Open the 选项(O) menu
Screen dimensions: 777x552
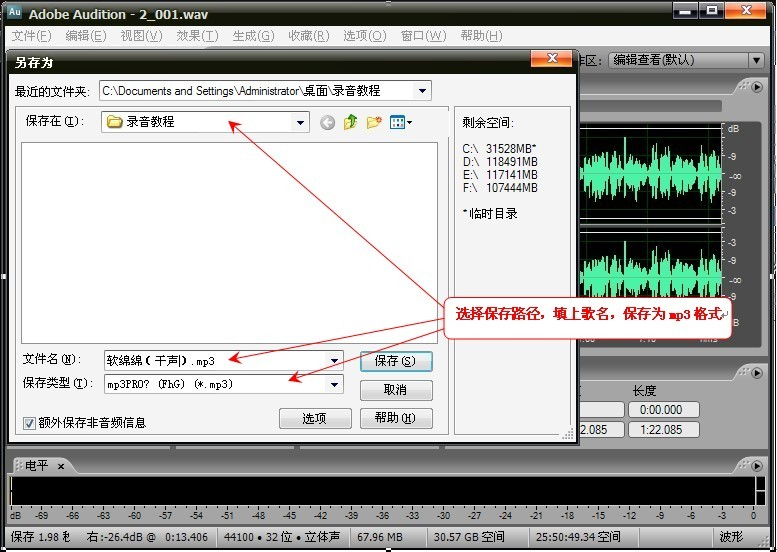point(365,36)
